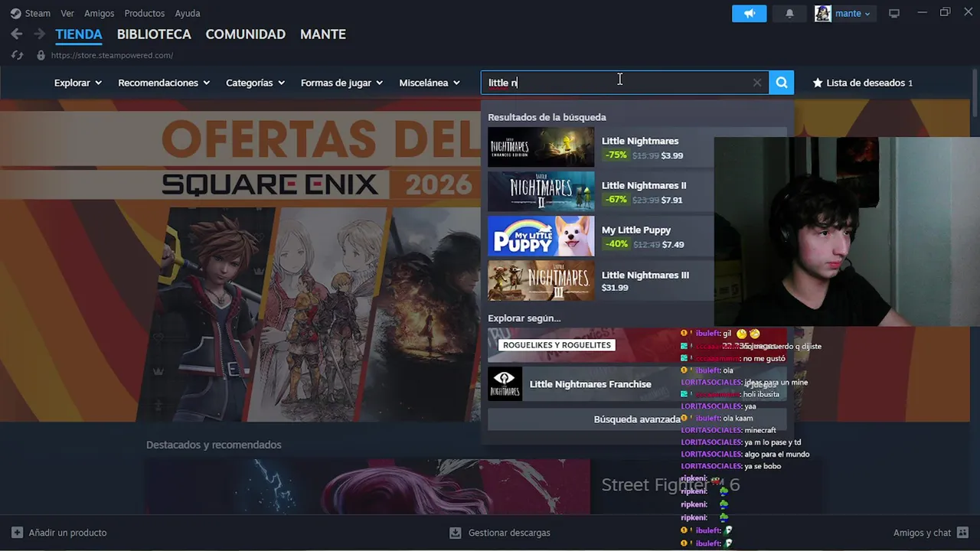Open Roguelikes y Roguelites tag
The width and height of the screenshot is (980, 551).
tap(557, 345)
